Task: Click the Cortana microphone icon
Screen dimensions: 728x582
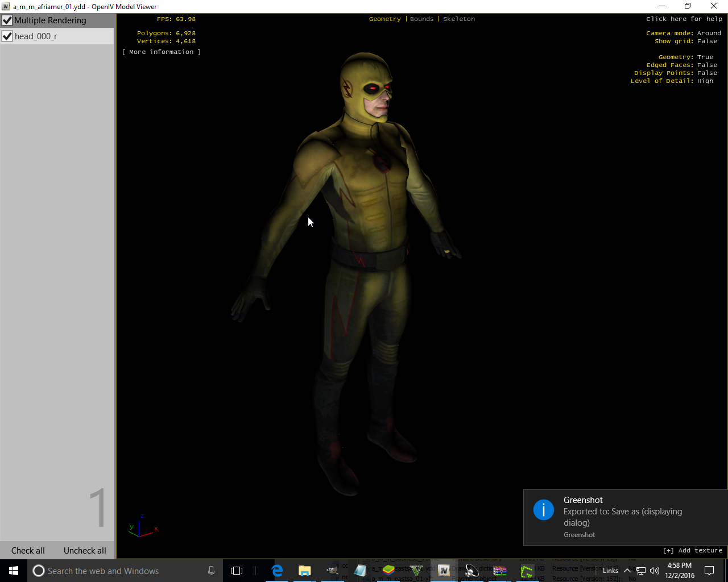Action: pos(211,571)
